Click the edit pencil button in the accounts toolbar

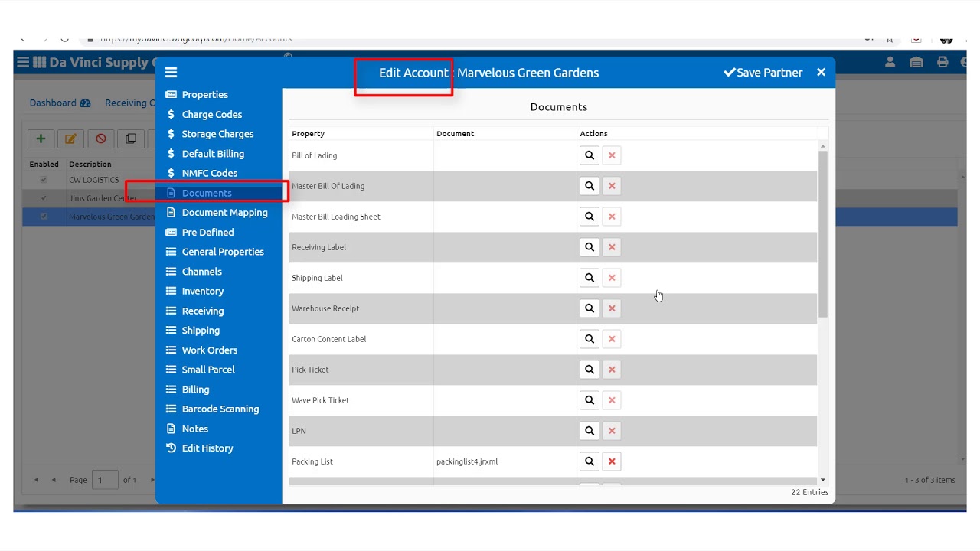[x=70, y=139]
